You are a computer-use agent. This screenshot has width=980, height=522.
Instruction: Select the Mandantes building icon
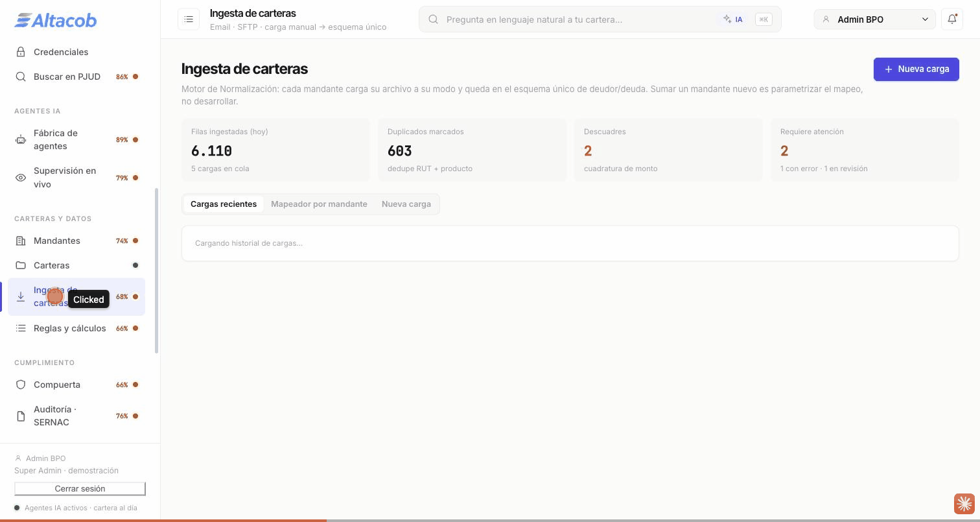coord(21,241)
